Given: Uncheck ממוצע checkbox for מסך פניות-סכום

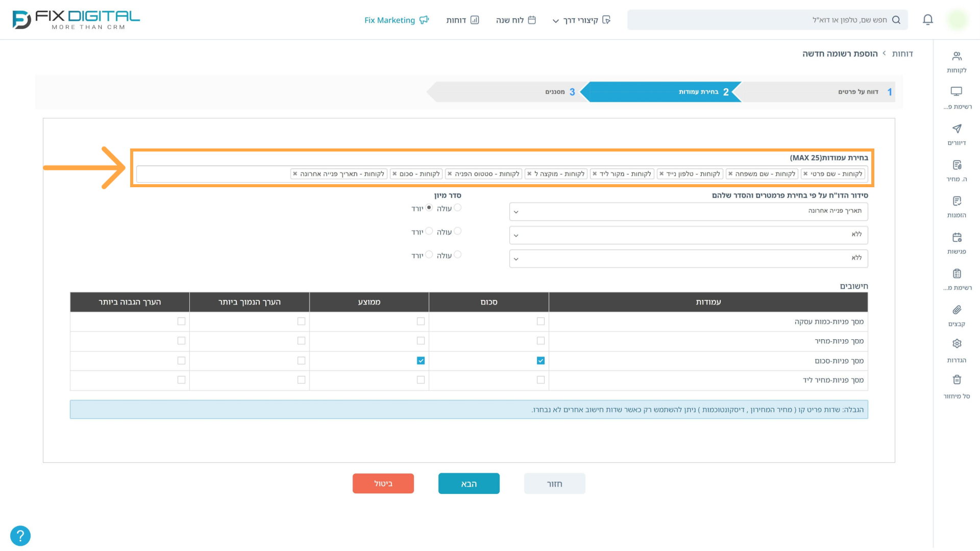Looking at the screenshot, I should (x=421, y=361).
